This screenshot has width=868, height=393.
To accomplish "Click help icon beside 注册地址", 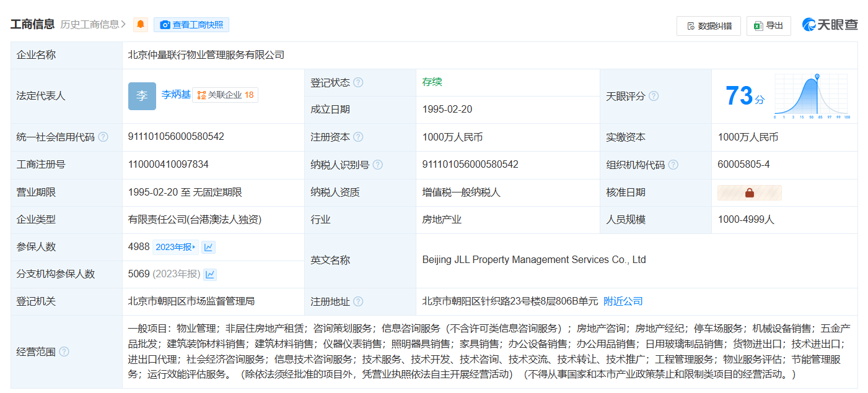I will click(x=358, y=301).
